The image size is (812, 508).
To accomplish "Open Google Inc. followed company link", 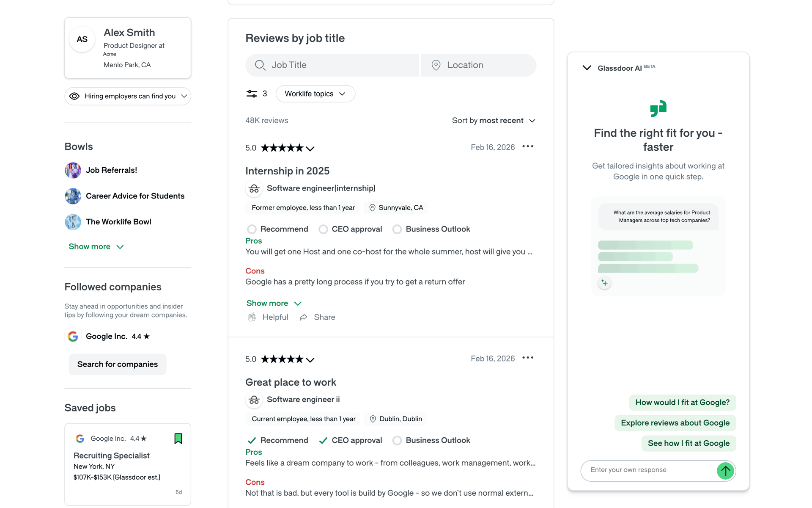I will click(106, 336).
